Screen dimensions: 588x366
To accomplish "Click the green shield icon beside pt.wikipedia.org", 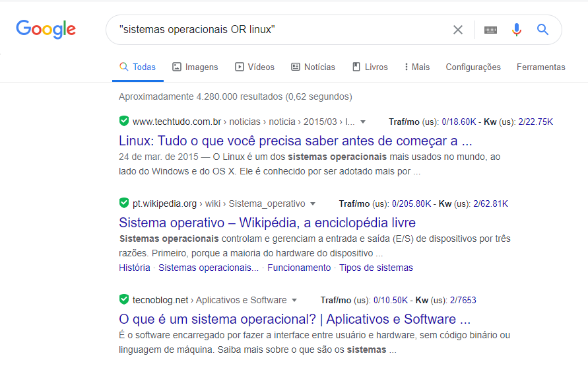I will pyautogui.click(x=124, y=203).
